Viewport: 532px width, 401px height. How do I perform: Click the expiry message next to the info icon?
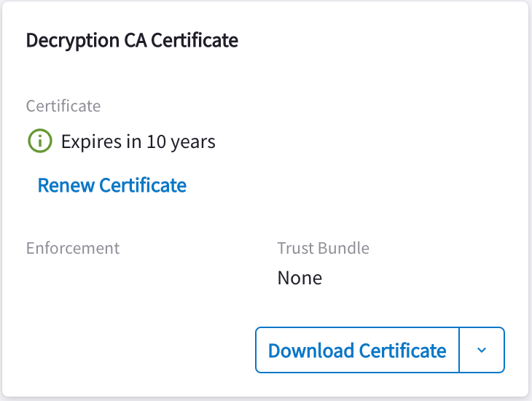click(138, 141)
